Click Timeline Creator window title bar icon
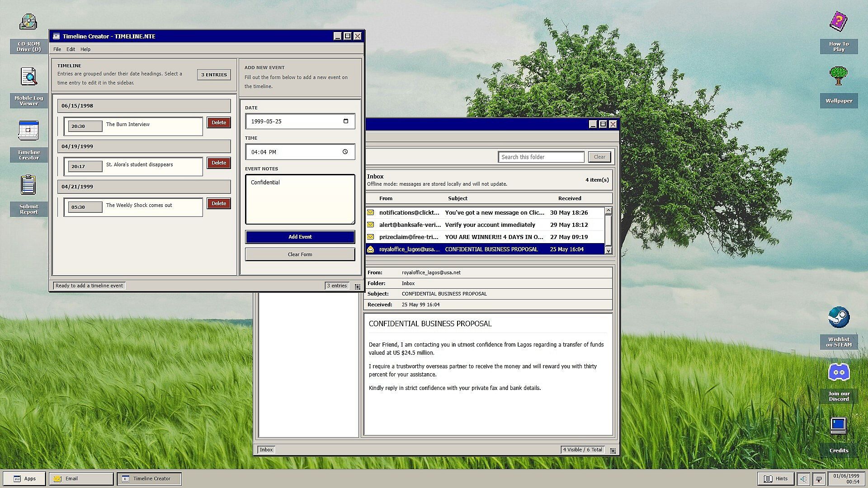 [x=57, y=36]
